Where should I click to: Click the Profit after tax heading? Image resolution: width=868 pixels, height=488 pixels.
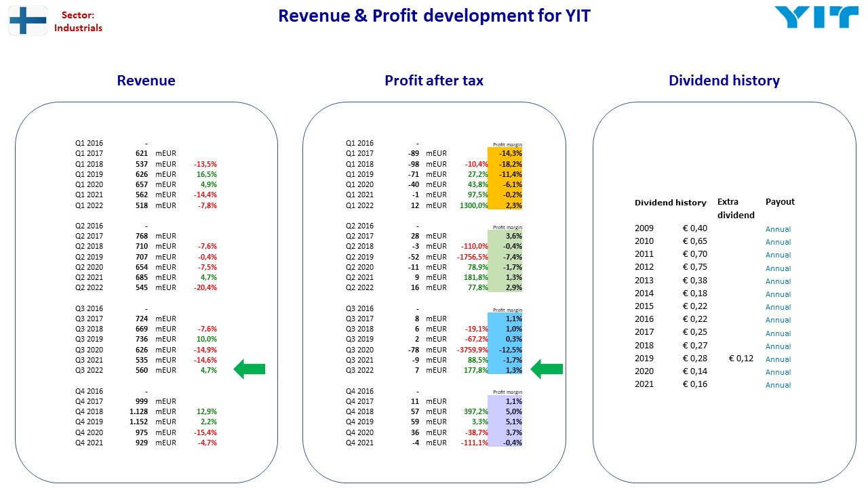point(434,81)
